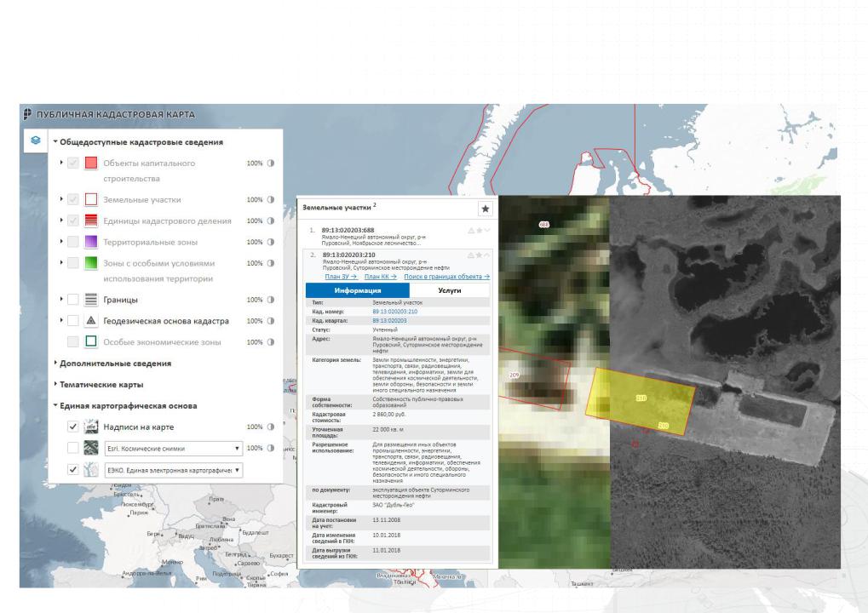Enable 'Территориальные зоны' layer checkbox
Viewport: 868px width, 613px height.
(73, 242)
